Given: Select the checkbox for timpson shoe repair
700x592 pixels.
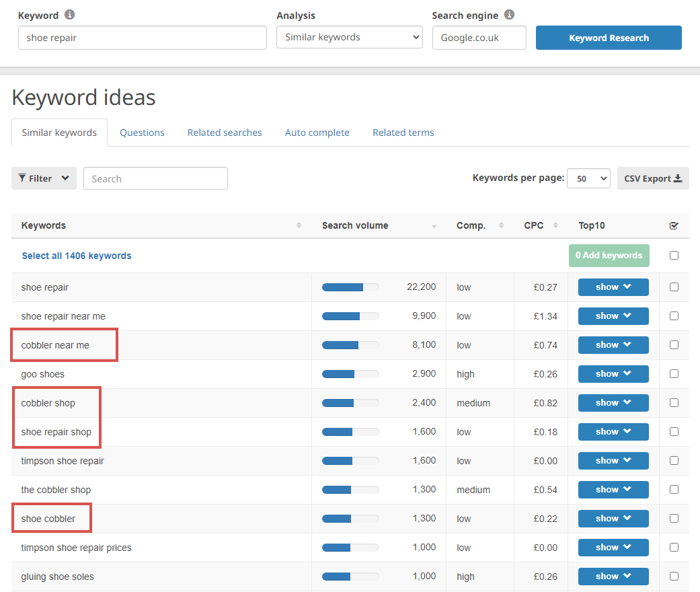Looking at the screenshot, I should point(674,460).
